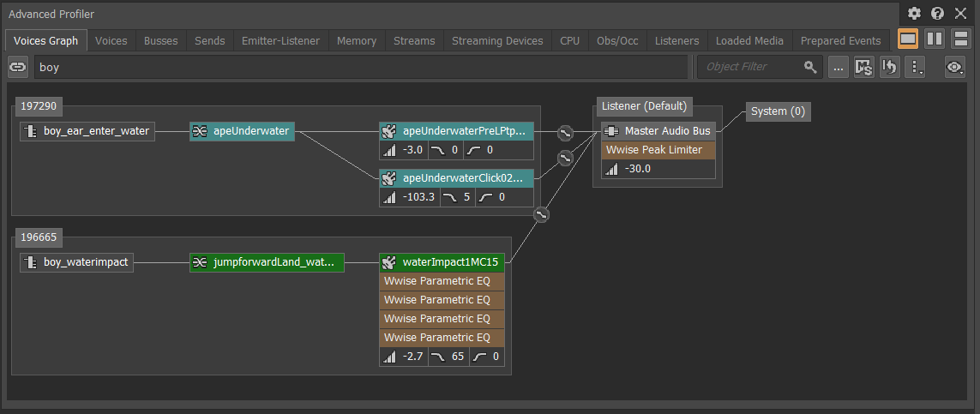Select the Wwise Peak Limiter effect
This screenshot has width=980, height=414.
tap(654, 150)
